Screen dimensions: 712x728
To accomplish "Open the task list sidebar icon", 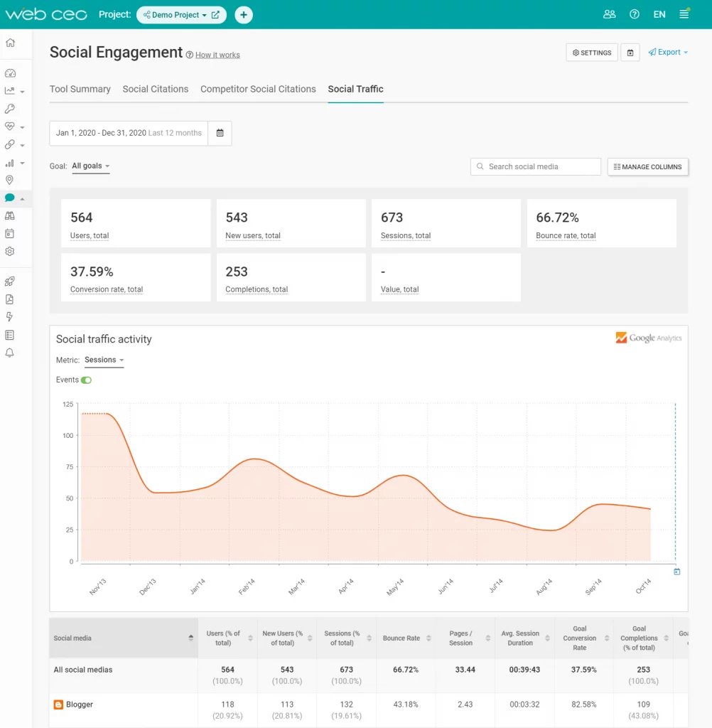I will pyautogui.click(x=9, y=335).
